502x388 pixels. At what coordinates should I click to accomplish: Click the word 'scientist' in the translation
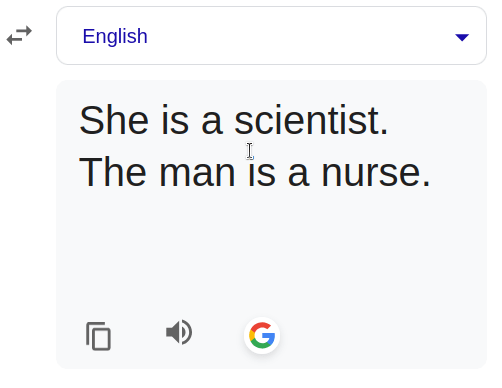pos(307,120)
